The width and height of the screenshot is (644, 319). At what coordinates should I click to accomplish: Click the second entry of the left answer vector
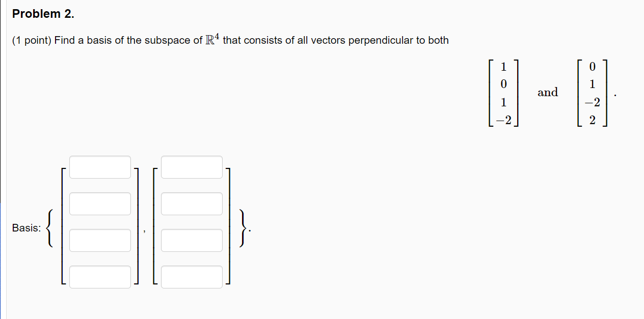[100, 204]
